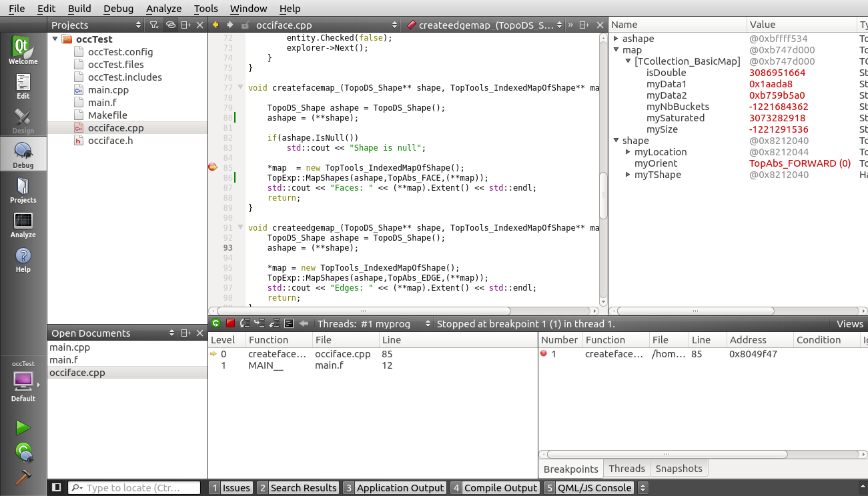Toggle synchronize with editor link icon
868x496 pixels.
tap(170, 25)
